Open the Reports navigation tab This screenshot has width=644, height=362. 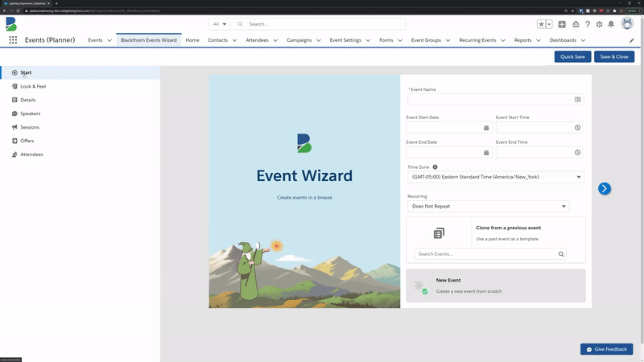[522, 40]
